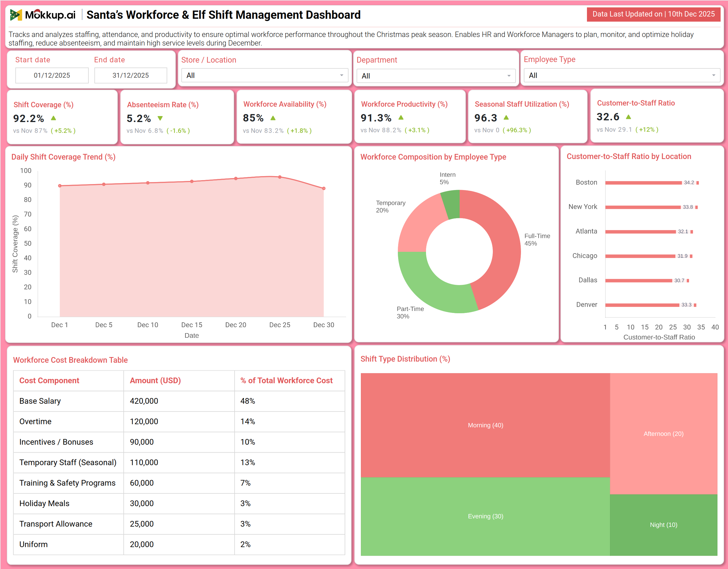This screenshot has height=569, width=728.
Task: Click the Data Last Updated badge
Action: (653, 14)
